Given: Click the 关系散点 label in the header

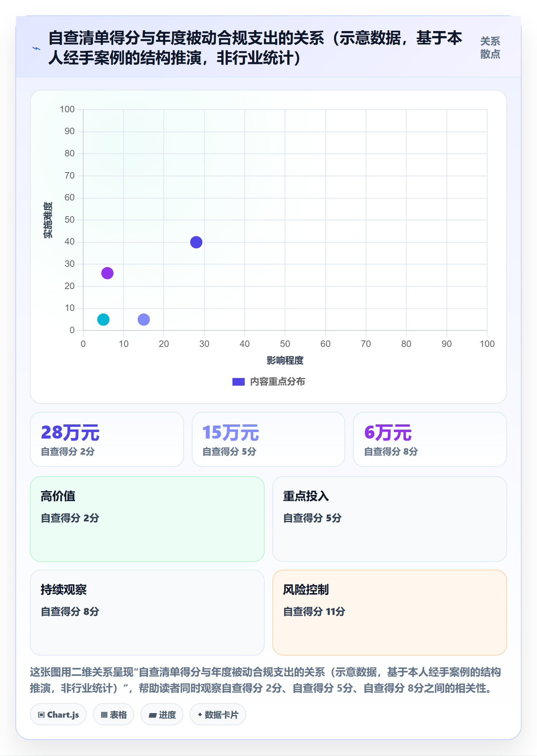Looking at the screenshot, I should 490,48.
